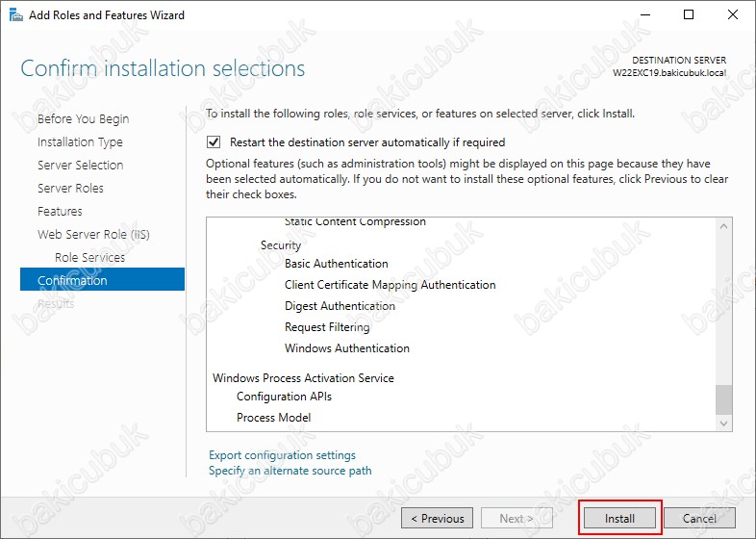Click the wizard icon in title bar

(x=15, y=15)
